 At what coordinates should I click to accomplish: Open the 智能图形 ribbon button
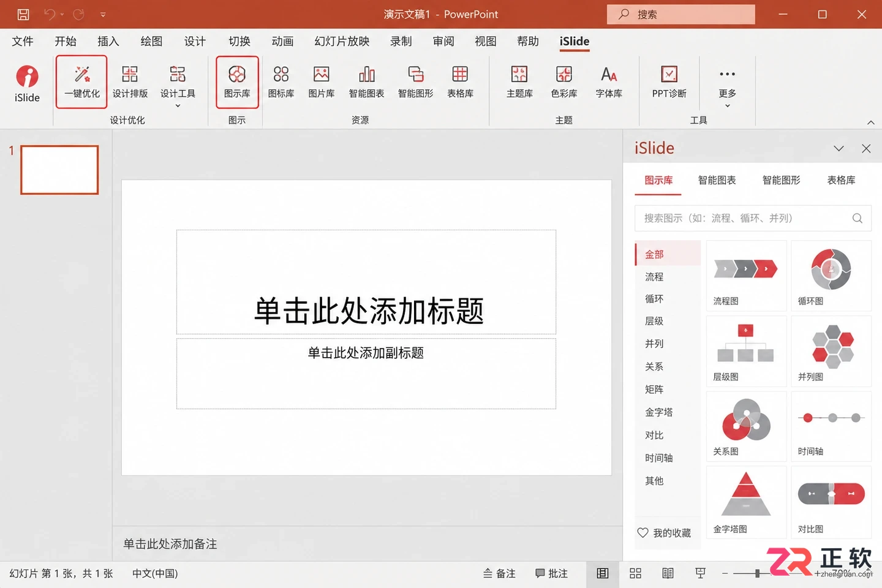click(x=415, y=82)
